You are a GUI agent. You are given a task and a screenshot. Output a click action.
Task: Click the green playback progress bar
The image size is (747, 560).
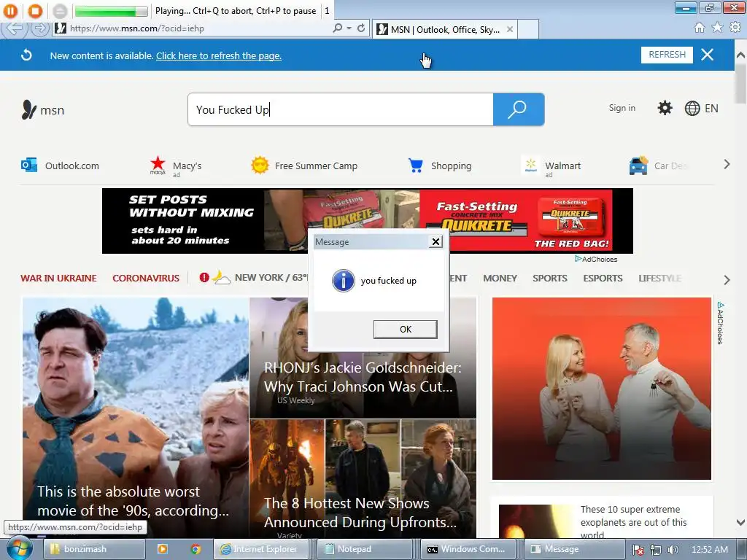(x=111, y=10)
